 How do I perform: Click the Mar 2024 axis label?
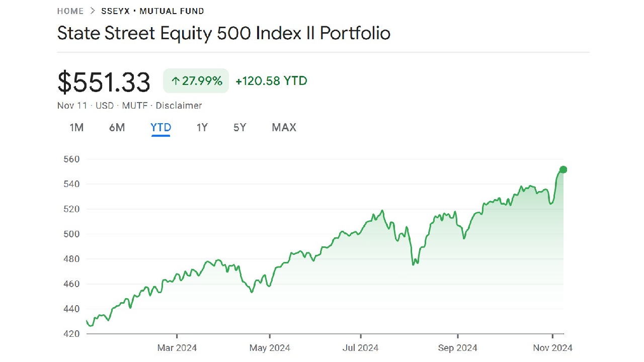coord(177,348)
